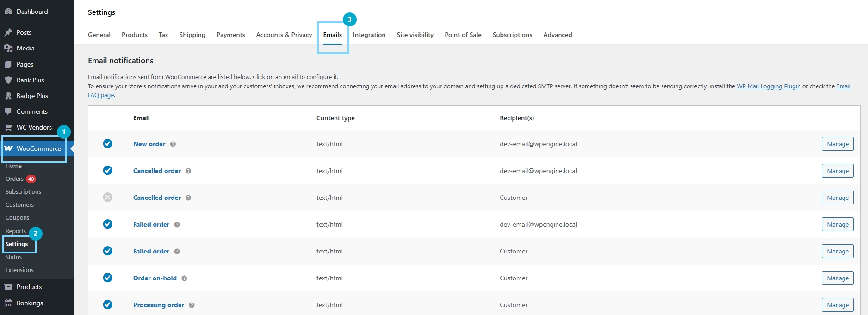This screenshot has width=868, height=315.
Task: Click help icon beside Order on-hold
Action: [184, 278]
